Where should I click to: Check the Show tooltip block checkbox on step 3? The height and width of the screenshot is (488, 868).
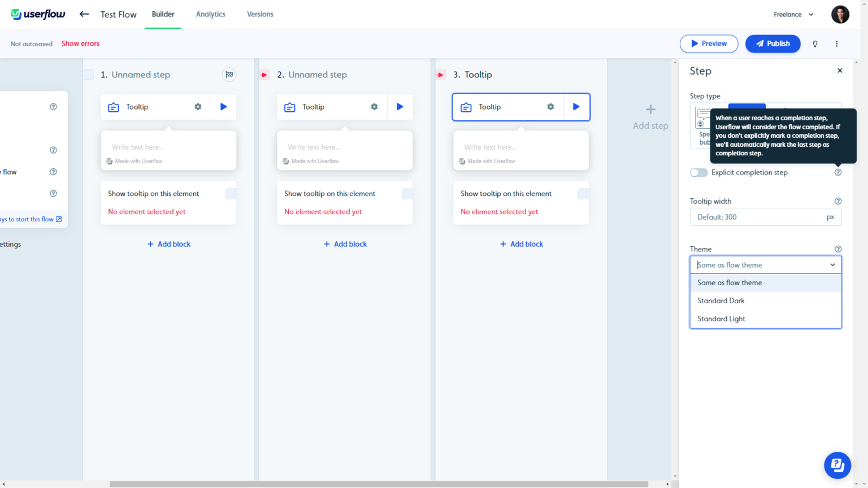(x=583, y=193)
